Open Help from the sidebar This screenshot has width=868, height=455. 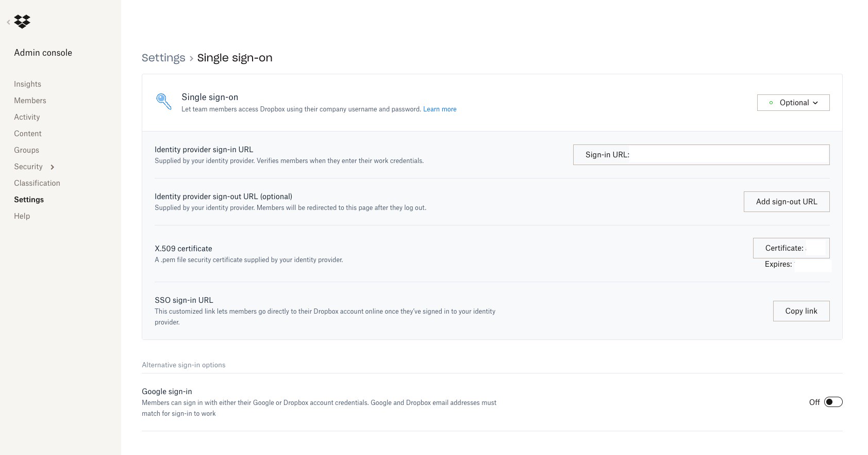(x=22, y=216)
